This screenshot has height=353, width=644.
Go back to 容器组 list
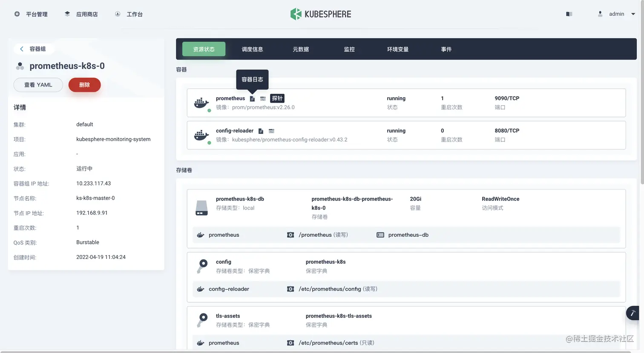tap(33, 49)
